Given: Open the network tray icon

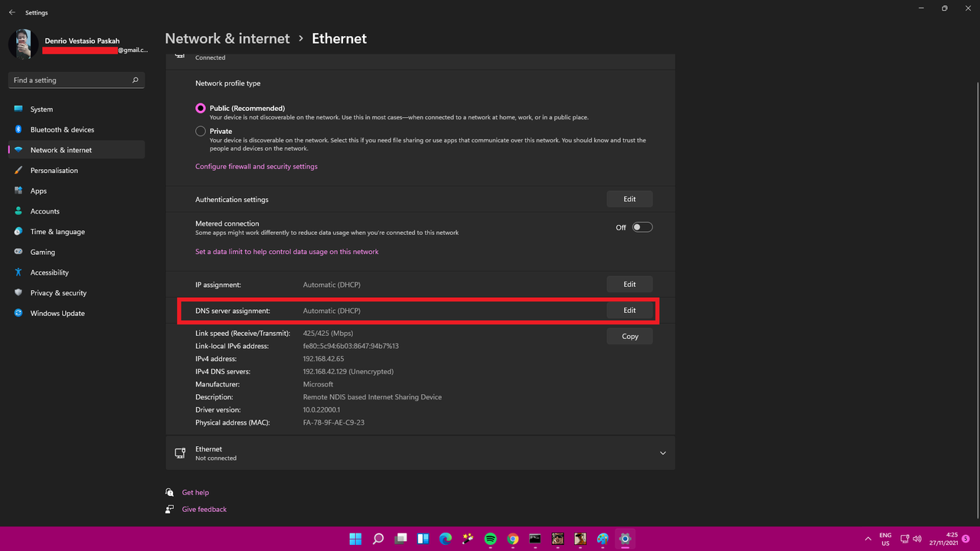Looking at the screenshot, I should click(x=904, y=539).
